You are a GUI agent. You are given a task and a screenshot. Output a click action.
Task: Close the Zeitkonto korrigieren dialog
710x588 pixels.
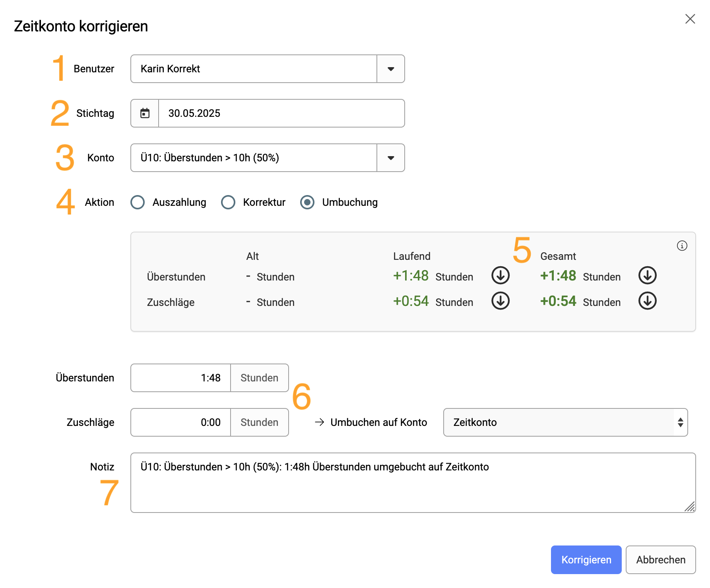click(x=690, y=19)
